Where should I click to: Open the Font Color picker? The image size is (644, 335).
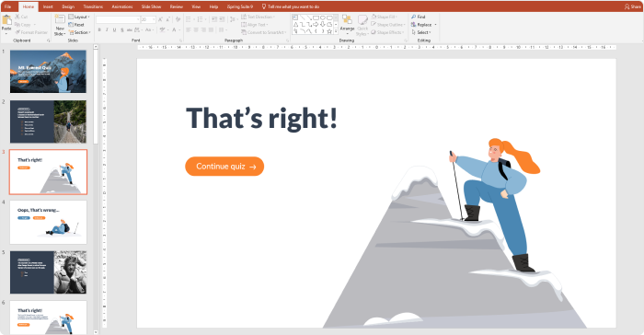pos(174,29)
